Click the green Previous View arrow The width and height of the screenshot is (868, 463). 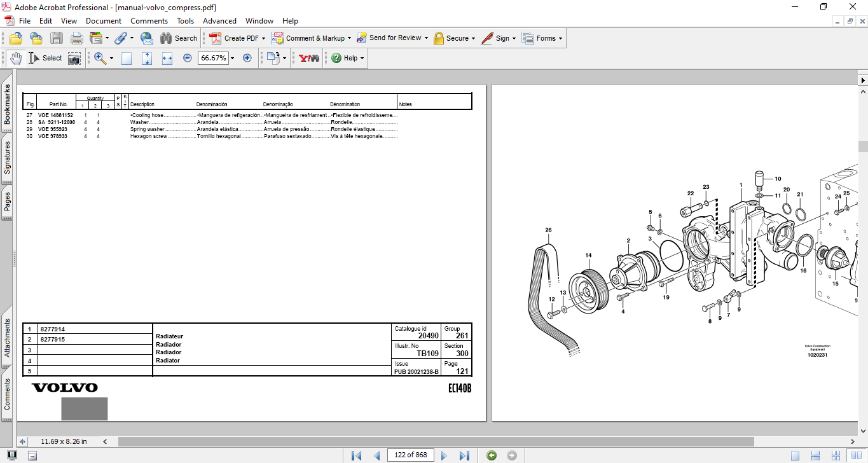(x=491, y=455)
